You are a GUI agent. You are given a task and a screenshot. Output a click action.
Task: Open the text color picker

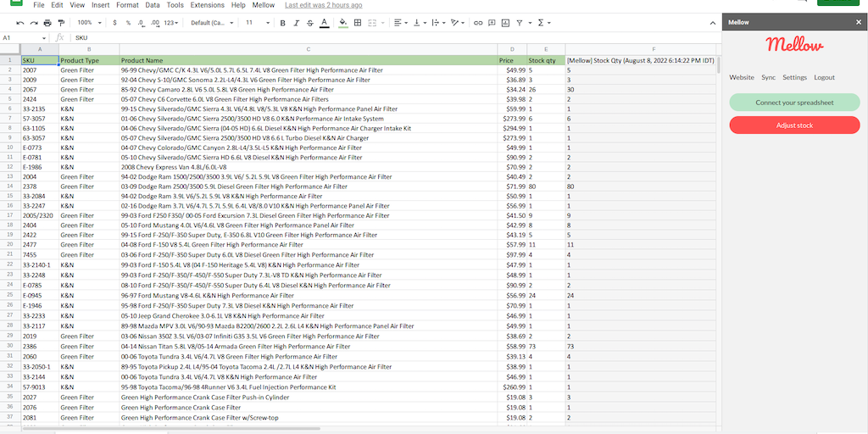coord(325,23)
